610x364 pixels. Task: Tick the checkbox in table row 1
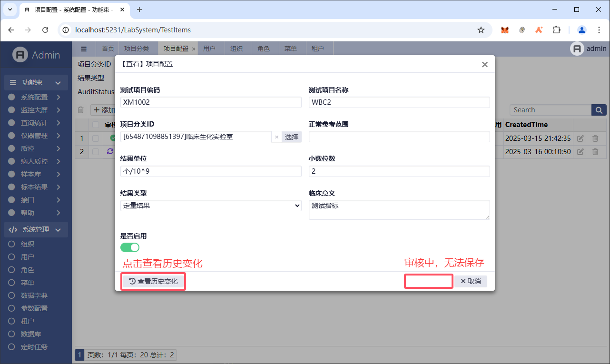click(x=96, y=138)
